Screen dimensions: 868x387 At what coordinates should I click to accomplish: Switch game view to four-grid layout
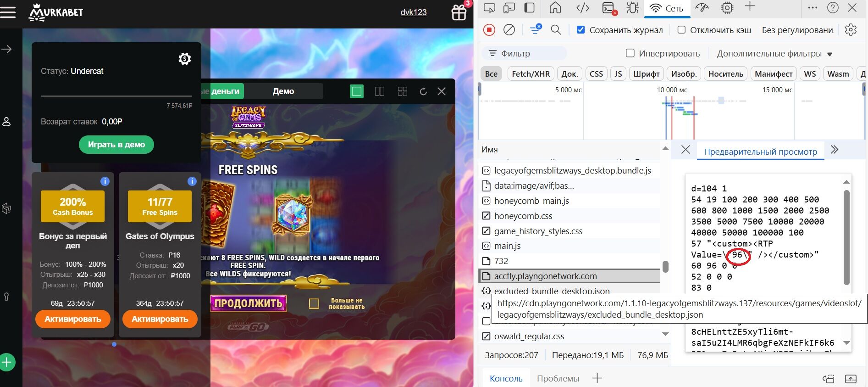(403, 91)
